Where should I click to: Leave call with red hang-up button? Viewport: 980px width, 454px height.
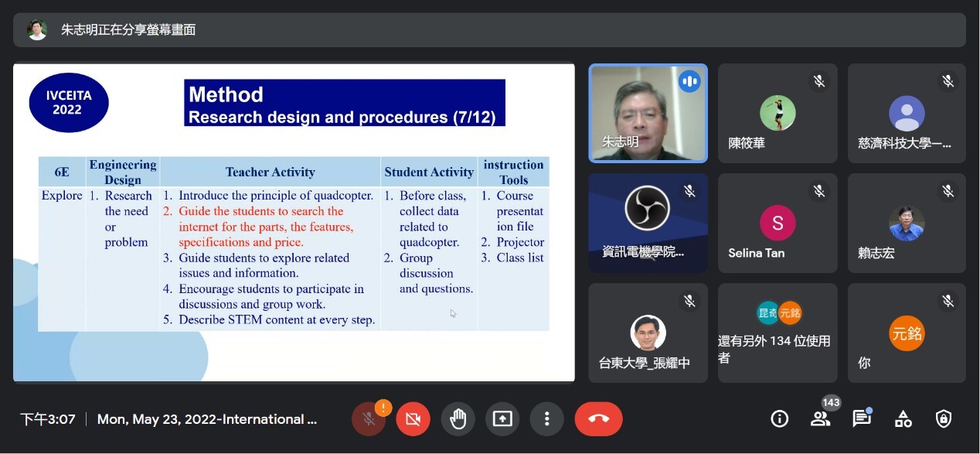(598, 419)
